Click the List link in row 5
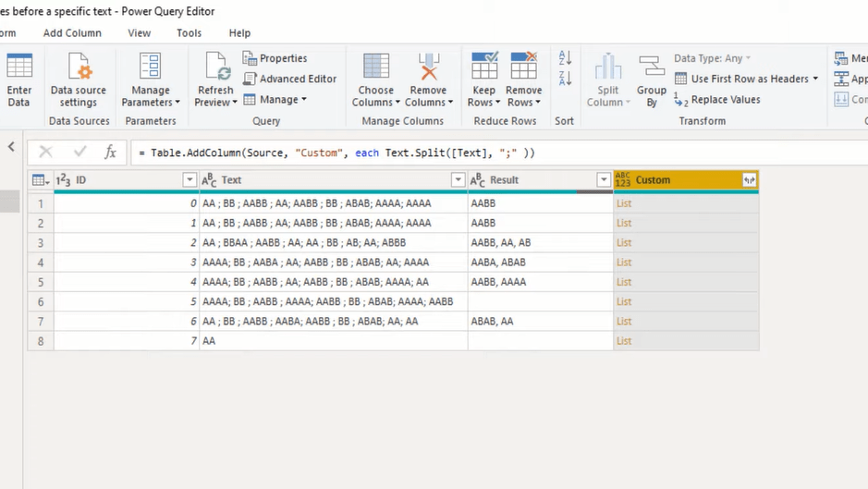Viewport: 868px width, 489px height. click(624, 282)
